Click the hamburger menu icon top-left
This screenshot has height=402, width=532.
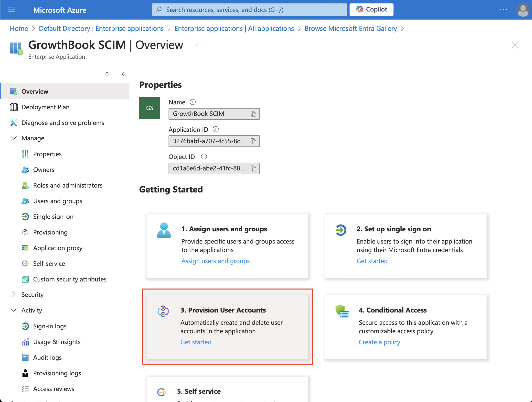[x=12, y=9]
